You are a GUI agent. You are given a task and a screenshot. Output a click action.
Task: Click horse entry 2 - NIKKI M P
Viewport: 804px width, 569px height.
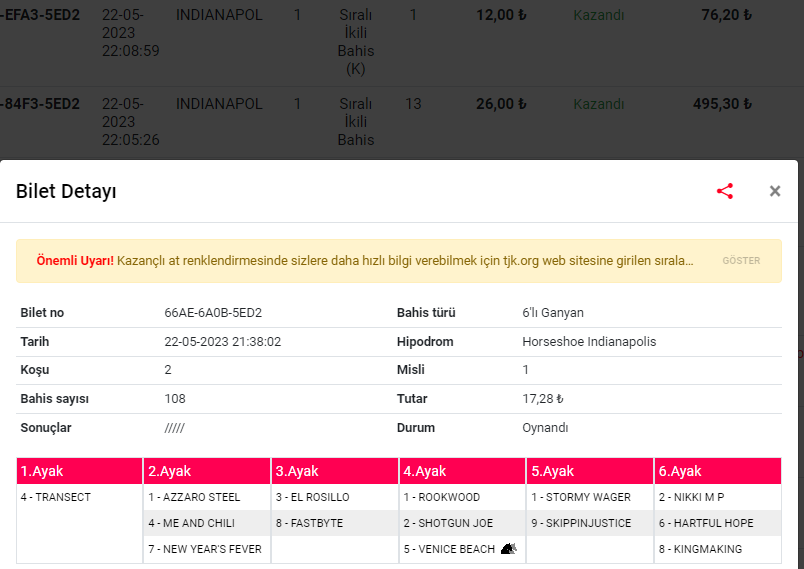tap(691, 497)
